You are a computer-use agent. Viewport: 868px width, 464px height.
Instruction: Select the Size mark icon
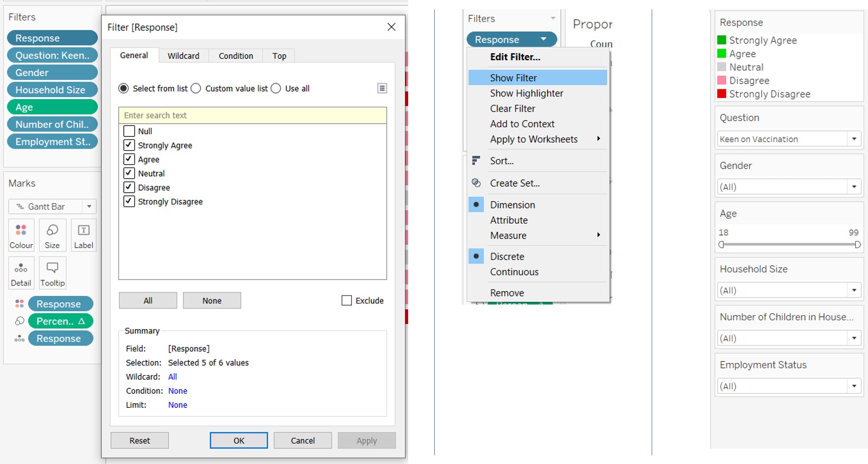click(52, 236)
